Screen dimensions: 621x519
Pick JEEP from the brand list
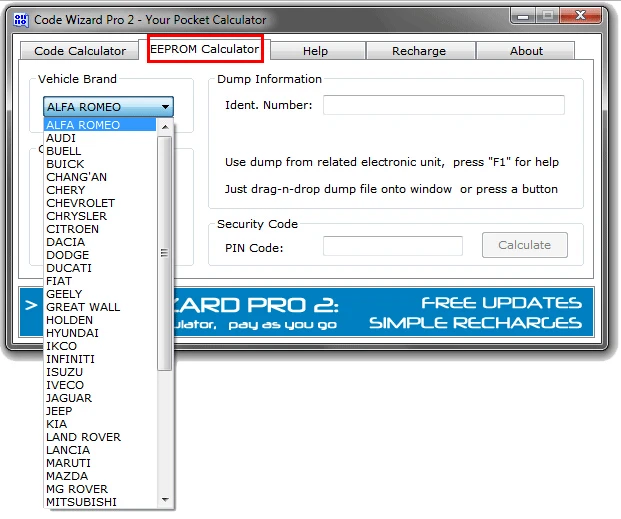(x=100, y=411)
